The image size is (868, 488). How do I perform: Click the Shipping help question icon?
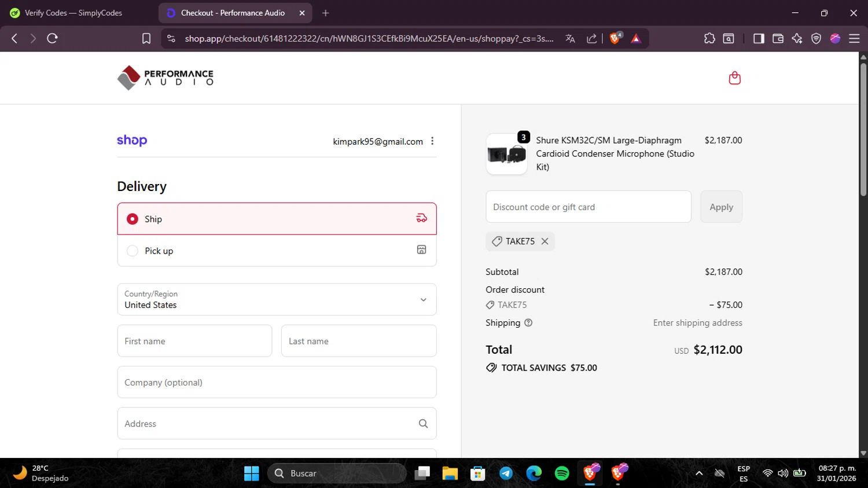(528, 323)
